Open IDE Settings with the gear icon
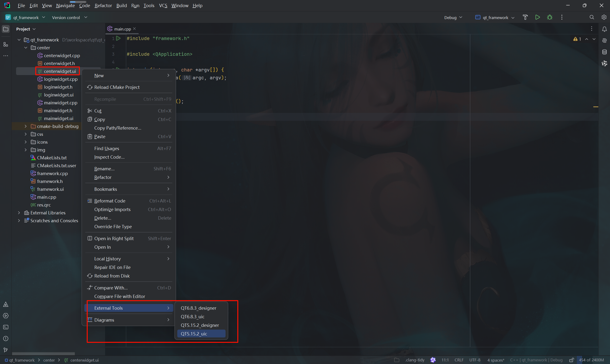The height and width of the screenshot is (364, 610). coord(604,17)
